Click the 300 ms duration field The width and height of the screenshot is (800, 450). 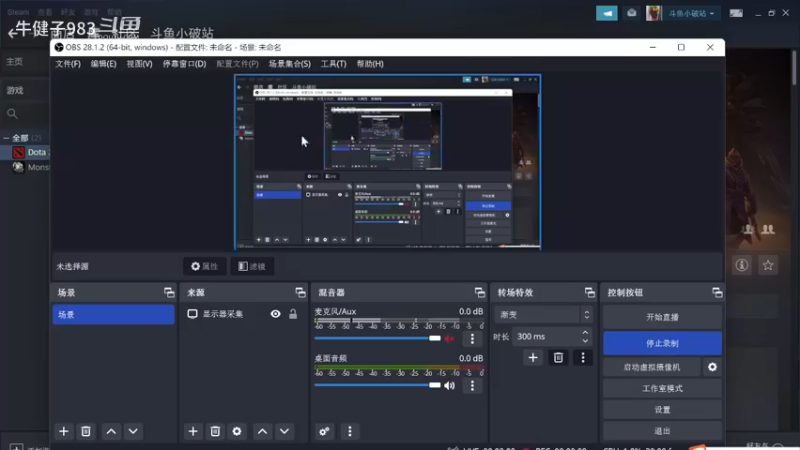546,337
